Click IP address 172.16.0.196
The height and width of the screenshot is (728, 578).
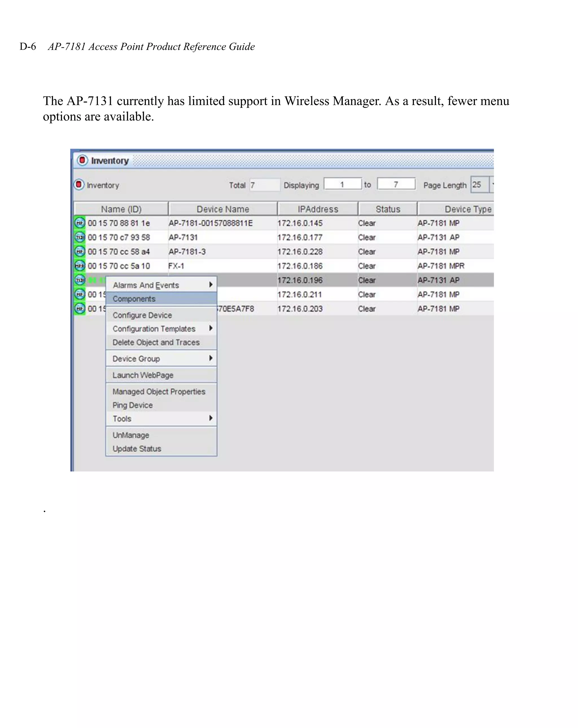point(300,280)
